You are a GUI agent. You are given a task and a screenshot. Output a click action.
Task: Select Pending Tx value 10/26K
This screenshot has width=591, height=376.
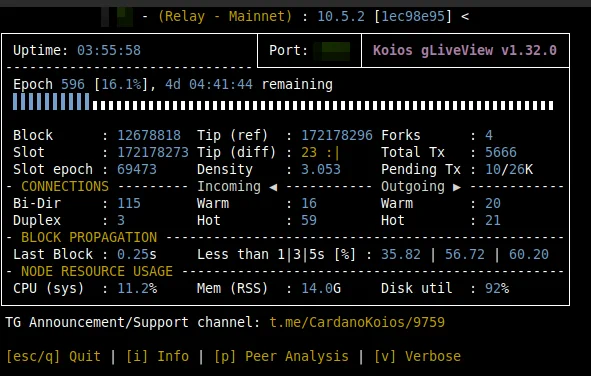509,169
